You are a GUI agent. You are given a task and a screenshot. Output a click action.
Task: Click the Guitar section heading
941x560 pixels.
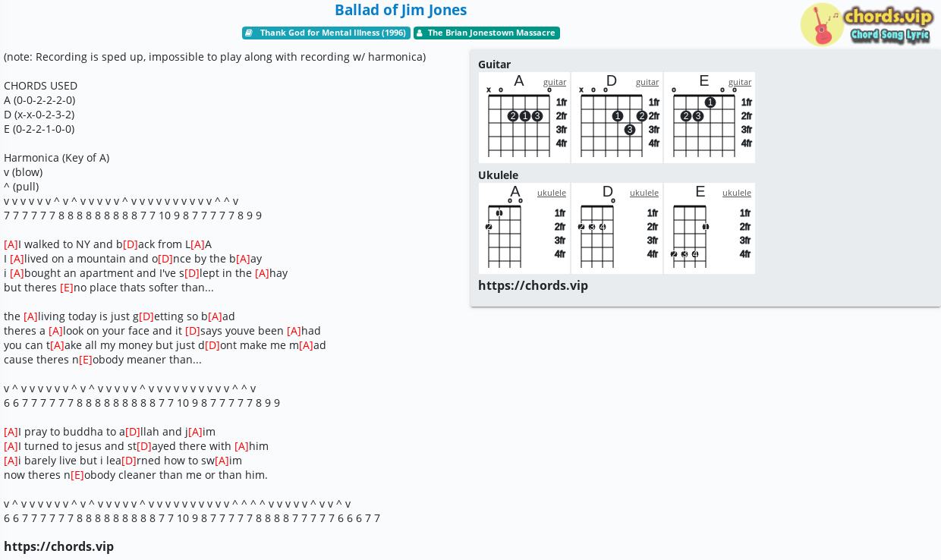[494, 64]
